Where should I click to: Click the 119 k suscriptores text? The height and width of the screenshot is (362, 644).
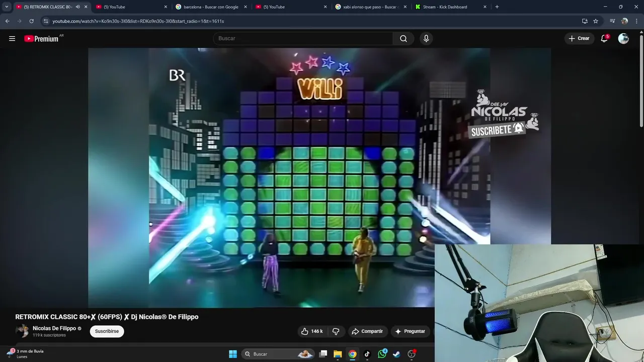[x=49, y=335]
